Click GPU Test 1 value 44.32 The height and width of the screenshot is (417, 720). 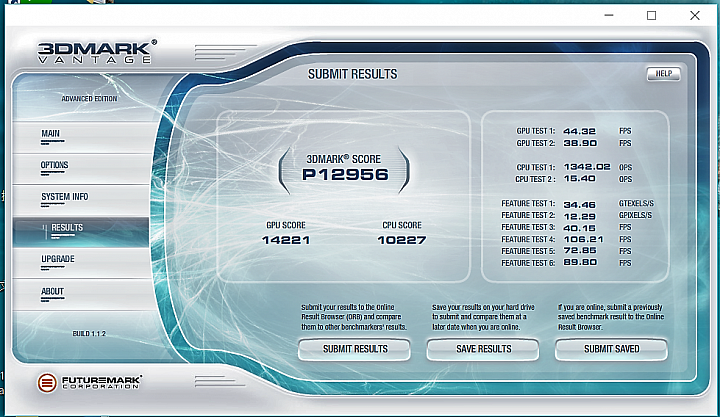coord(579,131)
